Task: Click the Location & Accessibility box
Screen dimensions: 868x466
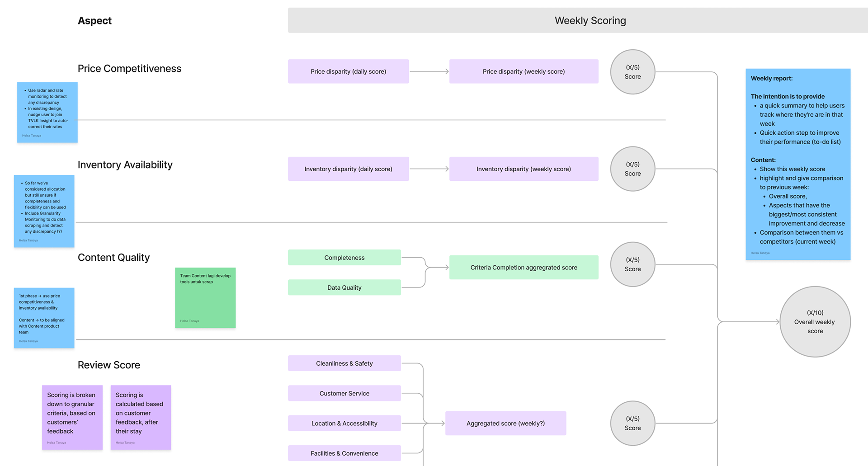Action: coord(344,424)
